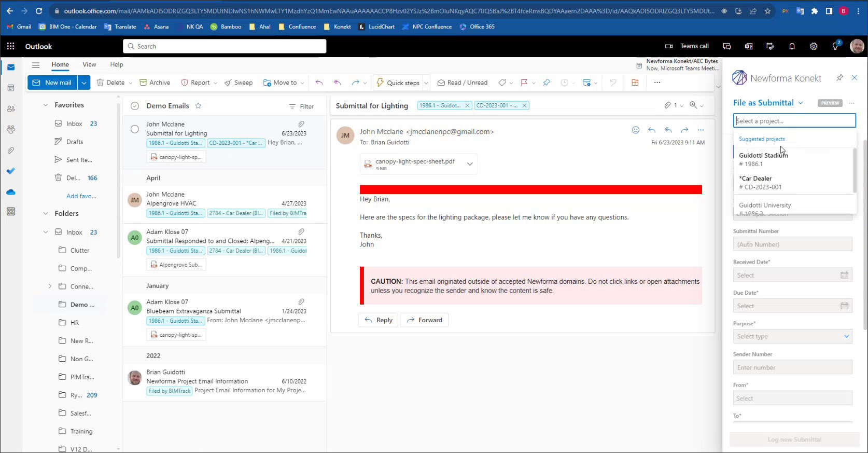The image size is (868, 453).
Task: Close the Newforma Konekt panel
Action: point(855,78)
